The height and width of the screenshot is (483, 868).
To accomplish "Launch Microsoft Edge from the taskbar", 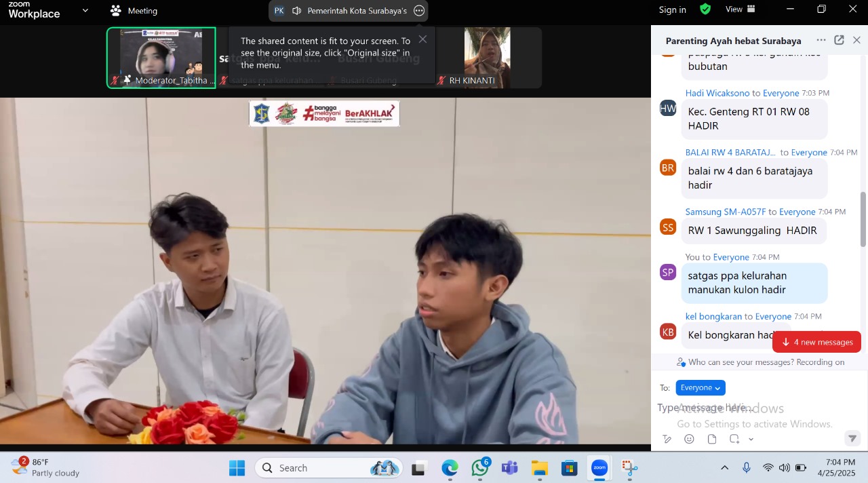I will click(x=450, y=468).
